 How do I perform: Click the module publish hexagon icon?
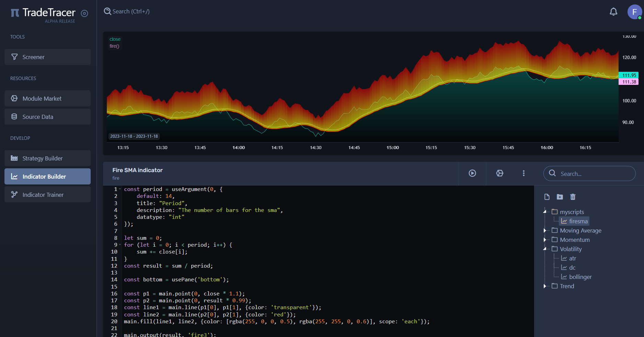(x=500, y=173)
